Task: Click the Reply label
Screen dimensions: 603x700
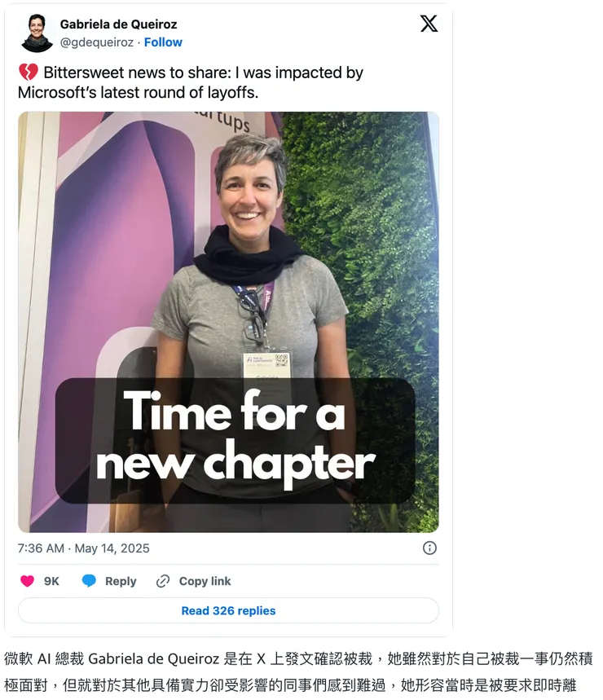Action: click(x=121, y=581)
